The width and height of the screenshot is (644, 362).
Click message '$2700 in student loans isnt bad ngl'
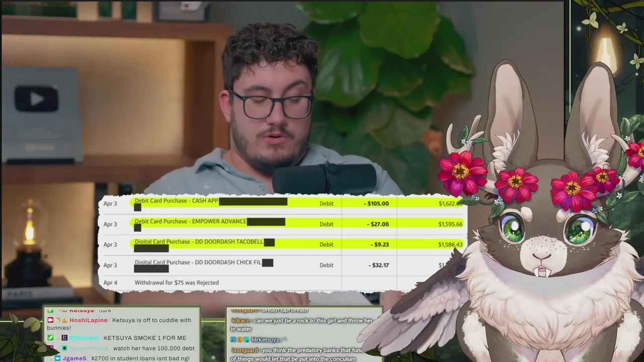click(140, 358)
